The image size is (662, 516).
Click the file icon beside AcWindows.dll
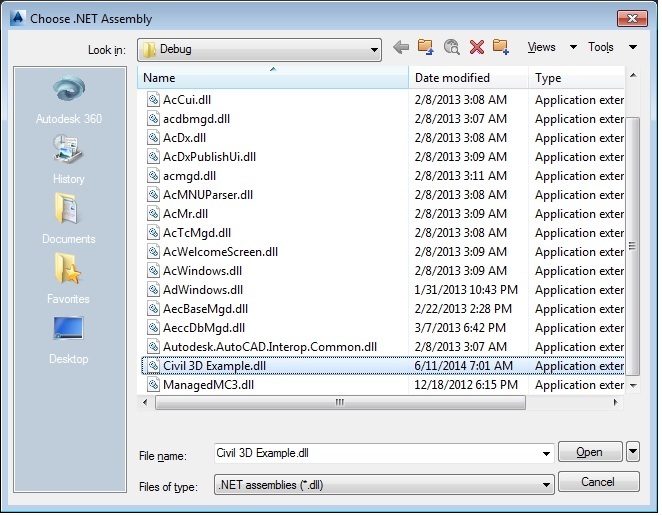click(153, 271)
